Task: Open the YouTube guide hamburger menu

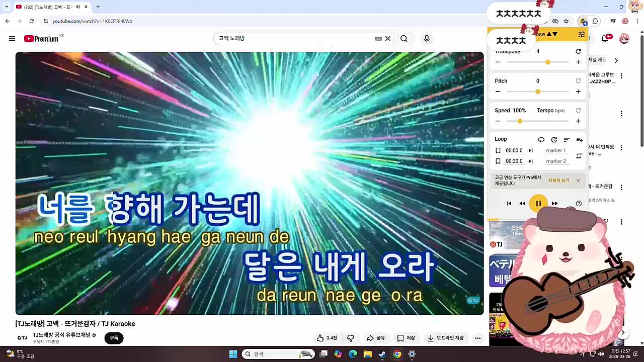Action: (12, 39)
